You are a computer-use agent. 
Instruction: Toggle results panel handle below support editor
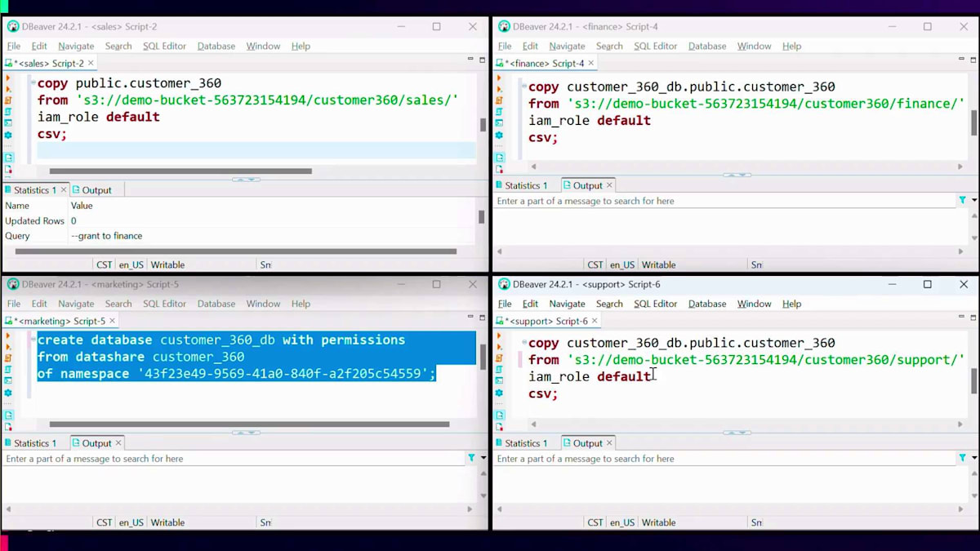point(737,433)
